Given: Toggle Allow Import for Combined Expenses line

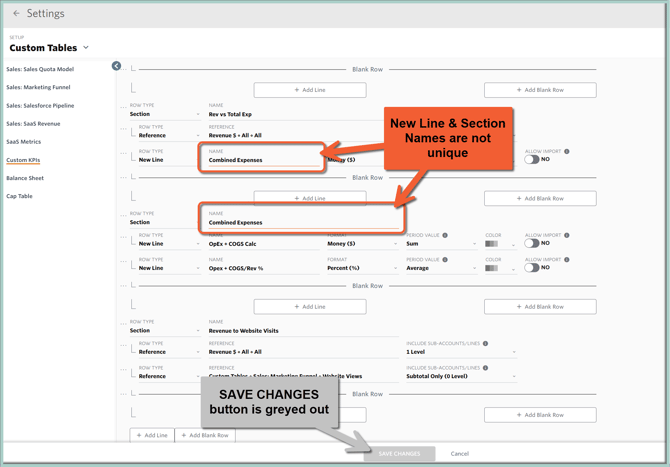Looking at the screenshot, I should [531, 160].
